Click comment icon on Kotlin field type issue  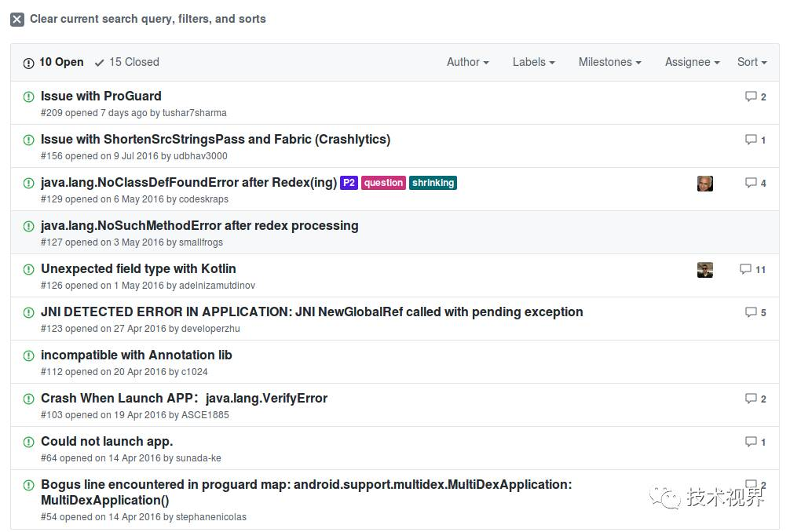pos(745,269)
